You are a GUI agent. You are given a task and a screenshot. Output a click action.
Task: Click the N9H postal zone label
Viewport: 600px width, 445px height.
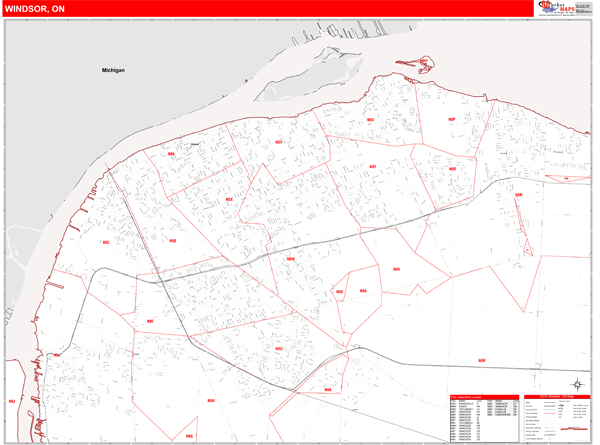(x=211, y=401)
